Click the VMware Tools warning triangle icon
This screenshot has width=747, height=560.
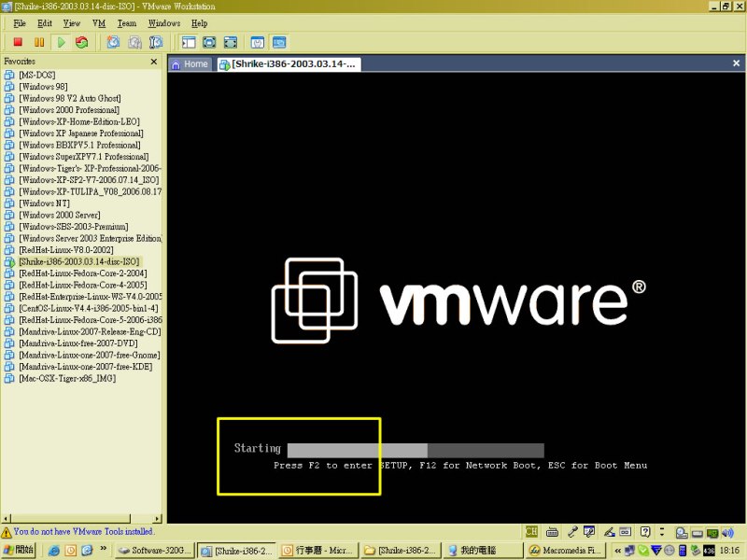(7, 532)
